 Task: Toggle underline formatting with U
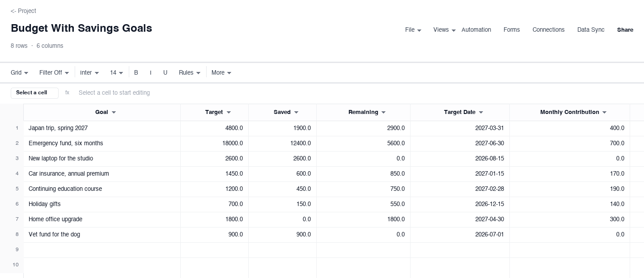pos(165,73)
